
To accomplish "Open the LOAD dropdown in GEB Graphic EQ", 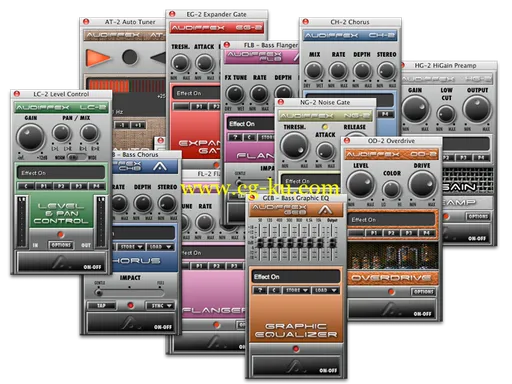I will [x=325, y=290].
